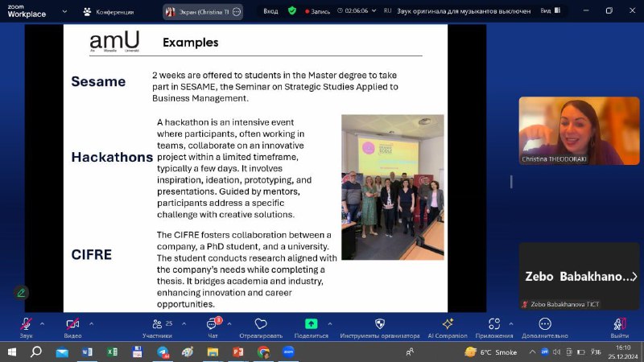Viewport: 644px width, 362px height.
Task: Select Christina THEODORAKI video thumbnail
Action: (579, 130)
